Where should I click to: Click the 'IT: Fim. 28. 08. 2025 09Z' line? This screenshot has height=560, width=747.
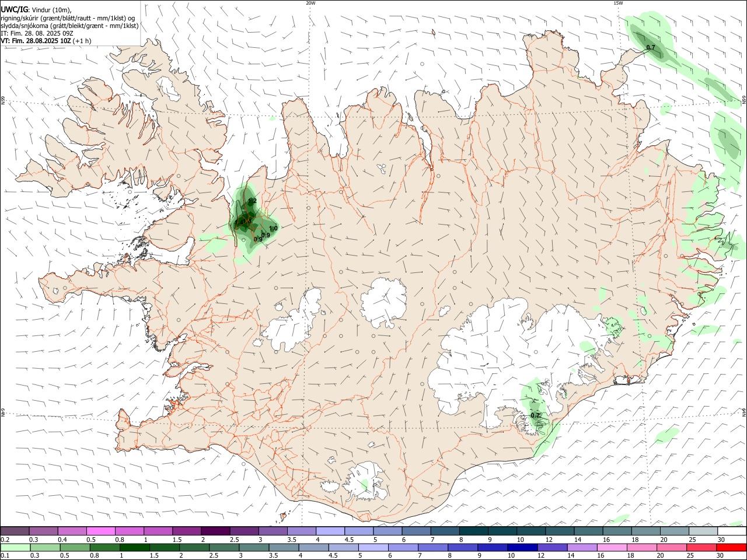[x=37, y=33]
